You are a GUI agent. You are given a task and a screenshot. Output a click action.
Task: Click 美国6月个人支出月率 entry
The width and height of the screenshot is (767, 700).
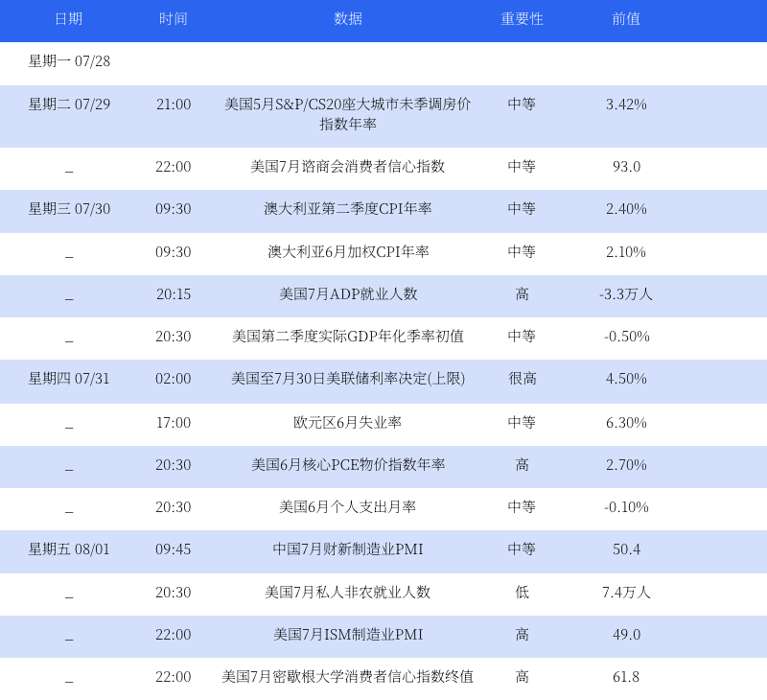pyautogui.click(x=348, y=507)
